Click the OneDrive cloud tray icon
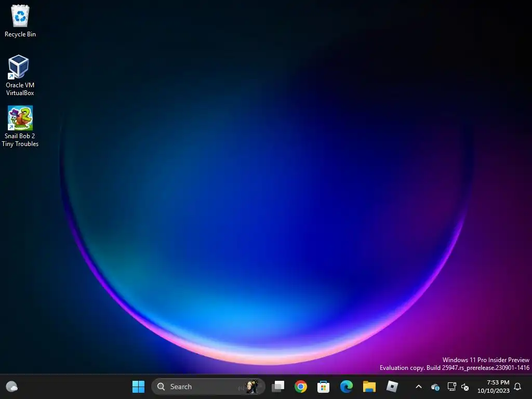Viewport: 532px width, 399px height. coord(435,387)
